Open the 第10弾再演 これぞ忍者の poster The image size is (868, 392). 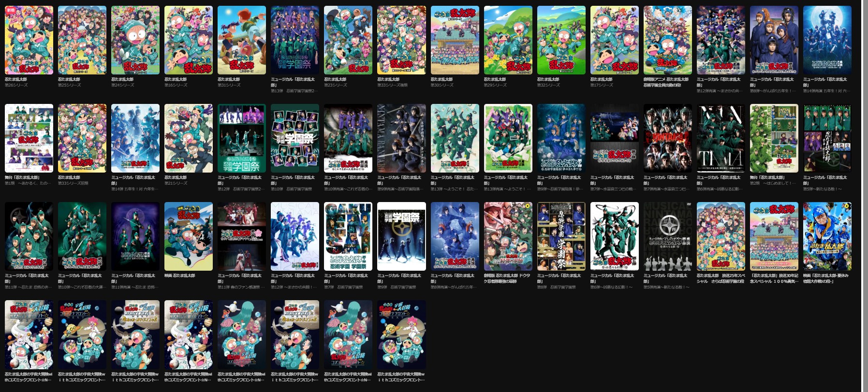click(348, 138)
